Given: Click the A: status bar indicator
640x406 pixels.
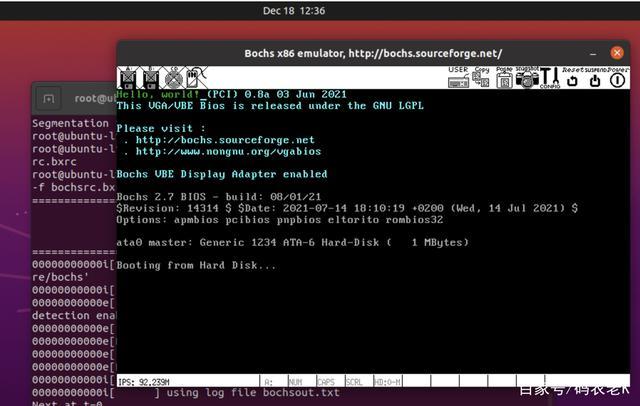Looking at the screenshot, I should point(274,382).
